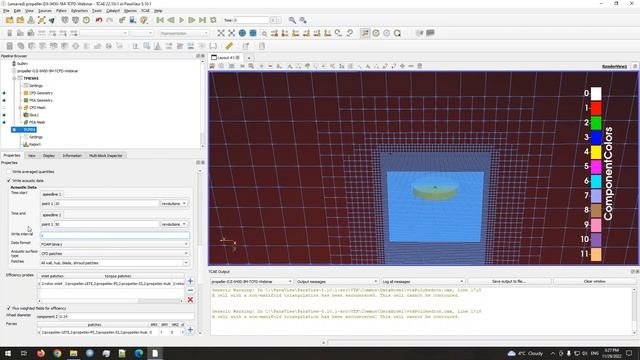This screenshot has width=640, height=360.
Task: Click the Write interval input field
Action: pyautogui.click(x=115, y=235)
